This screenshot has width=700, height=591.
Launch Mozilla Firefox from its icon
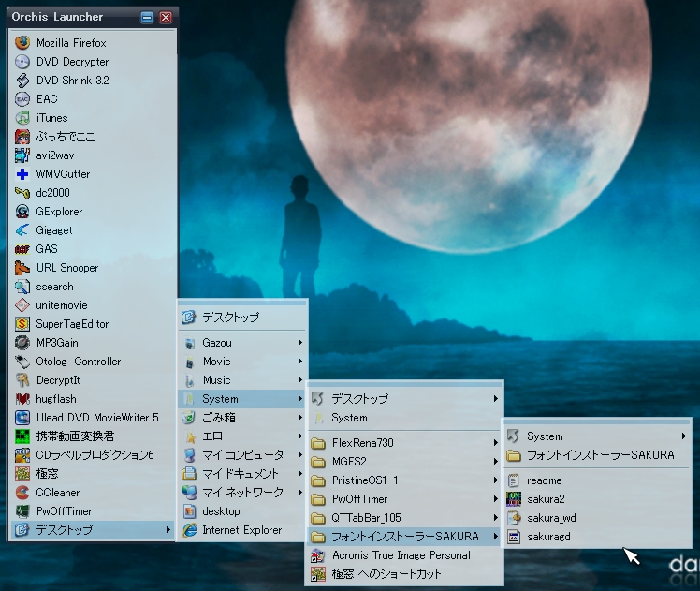click(22, 43)
